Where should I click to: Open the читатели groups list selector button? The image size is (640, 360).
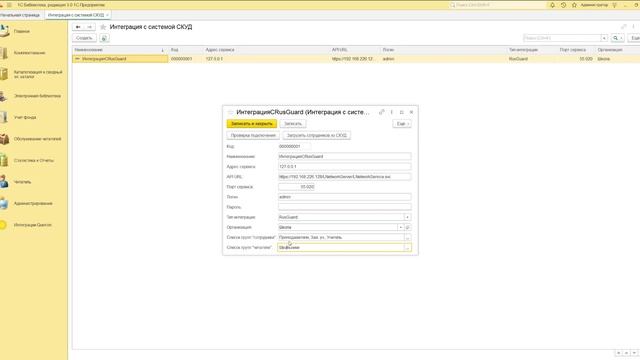click(407, 248)
